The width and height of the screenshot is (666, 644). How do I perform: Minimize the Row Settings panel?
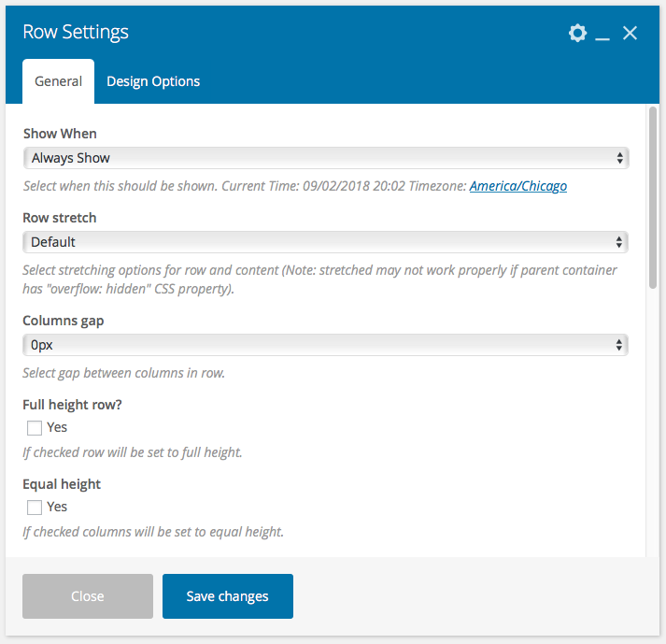(602, 35)
